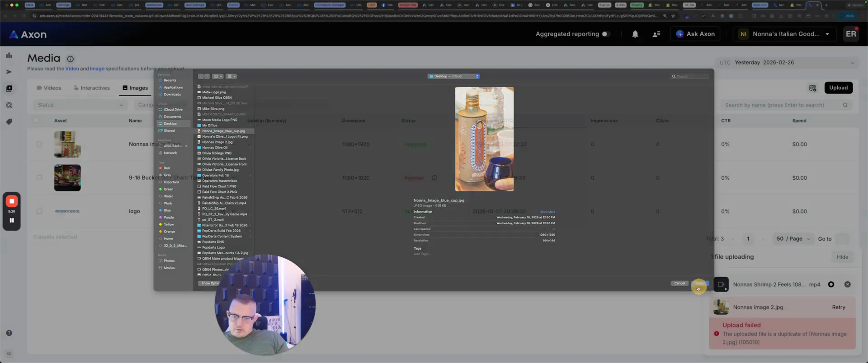Viewport: 868px width, 363px height.
Task: Open the help question mark icon
Action: [x=9, y=333]
